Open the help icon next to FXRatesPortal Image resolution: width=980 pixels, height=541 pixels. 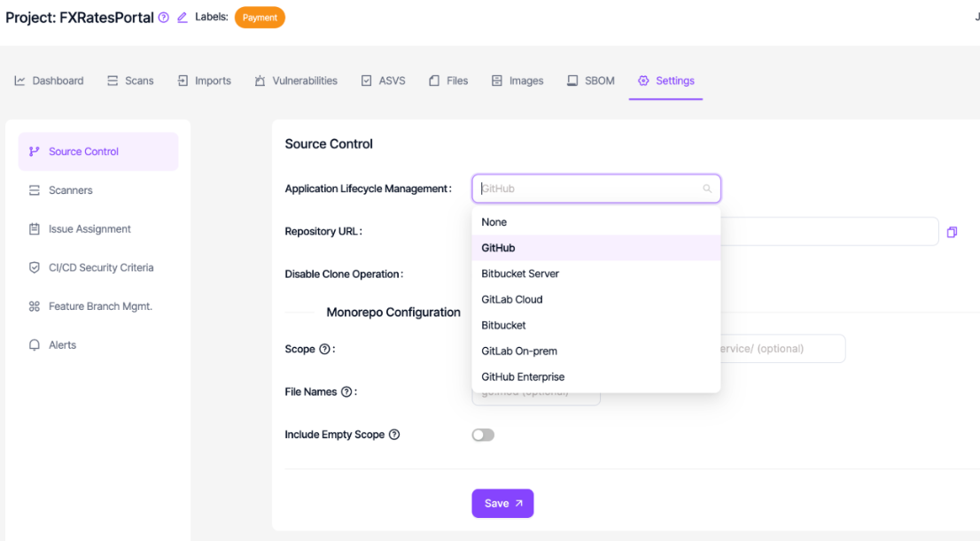point(162,17)
